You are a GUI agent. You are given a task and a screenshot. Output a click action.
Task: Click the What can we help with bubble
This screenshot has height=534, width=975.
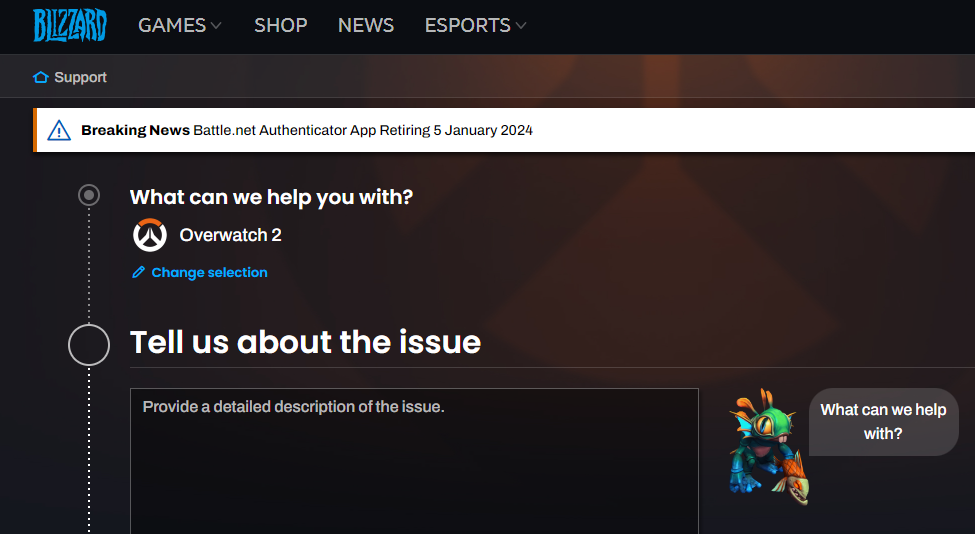pos(883,421)
